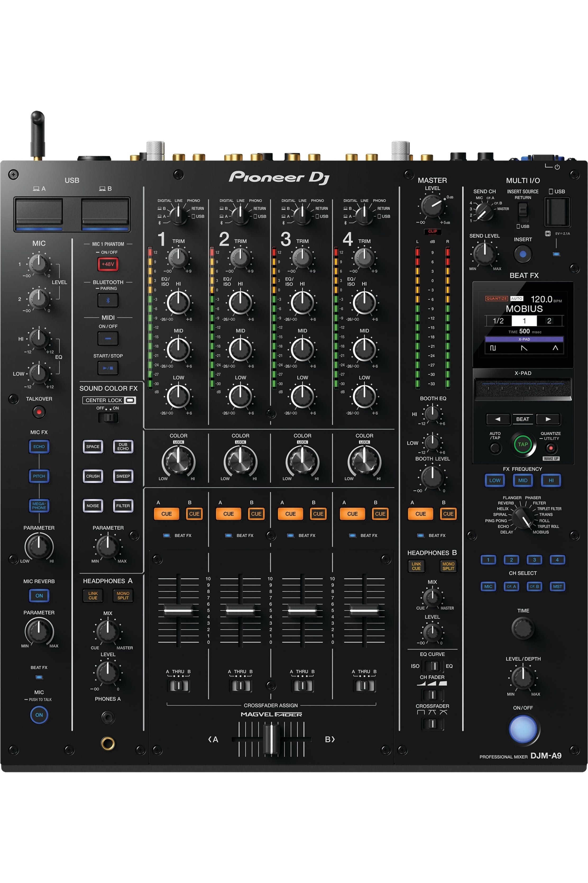Screen dimensions: 588x883
Task: Select the MID FX FREQUENCY band
Action: point(523,480)
